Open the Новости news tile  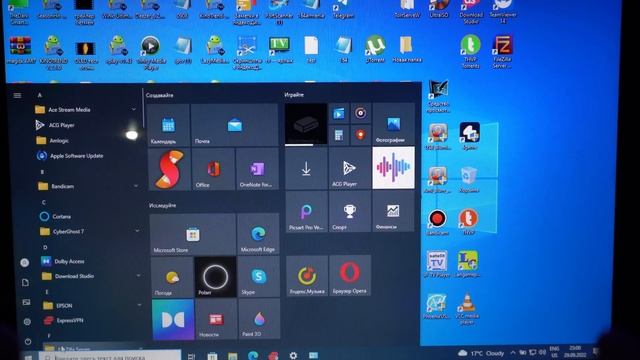coord(216,319)
